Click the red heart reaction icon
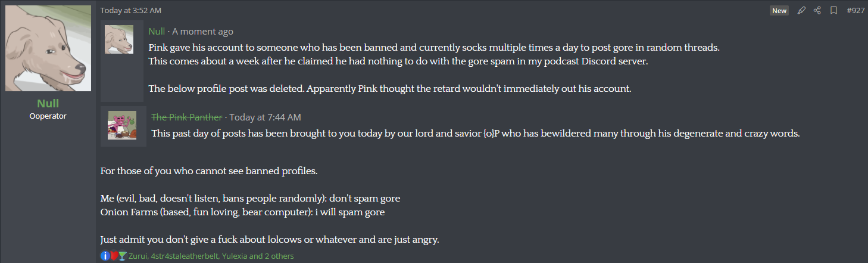This screenshot has width=868, height=263. [x=114, y=256]
